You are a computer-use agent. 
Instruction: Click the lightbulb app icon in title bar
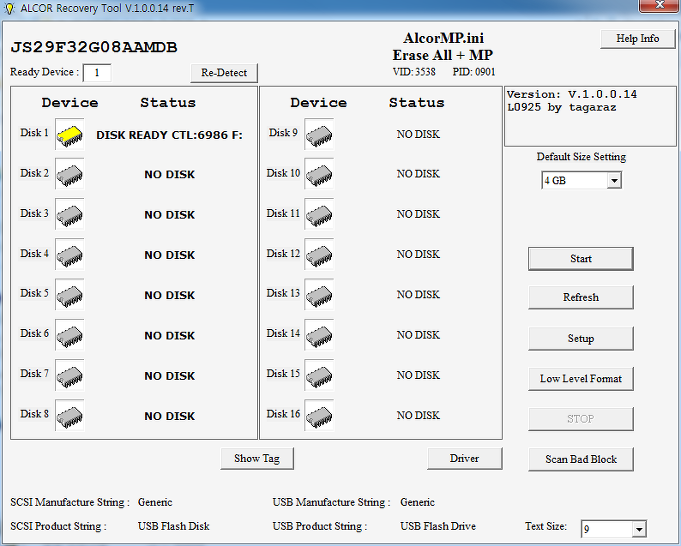pyautogui.click(x=9, y=8)
